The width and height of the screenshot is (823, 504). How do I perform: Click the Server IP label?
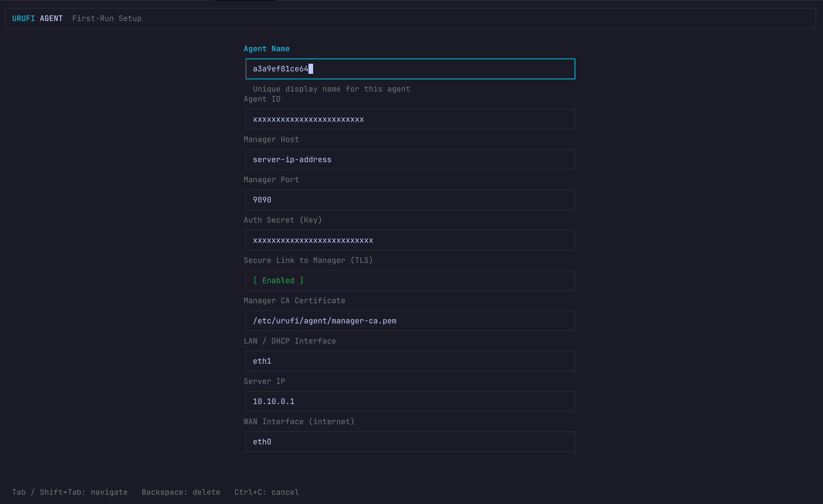click(x=264, y=381)
